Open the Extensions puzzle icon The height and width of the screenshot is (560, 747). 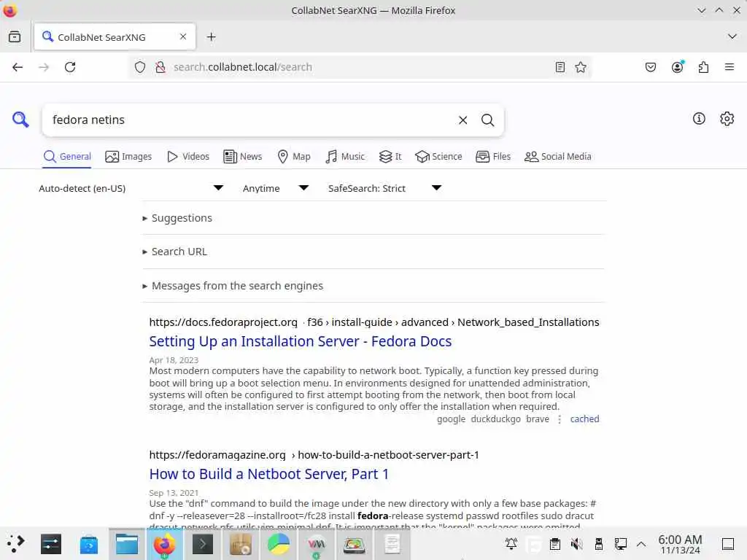point(704,67)
